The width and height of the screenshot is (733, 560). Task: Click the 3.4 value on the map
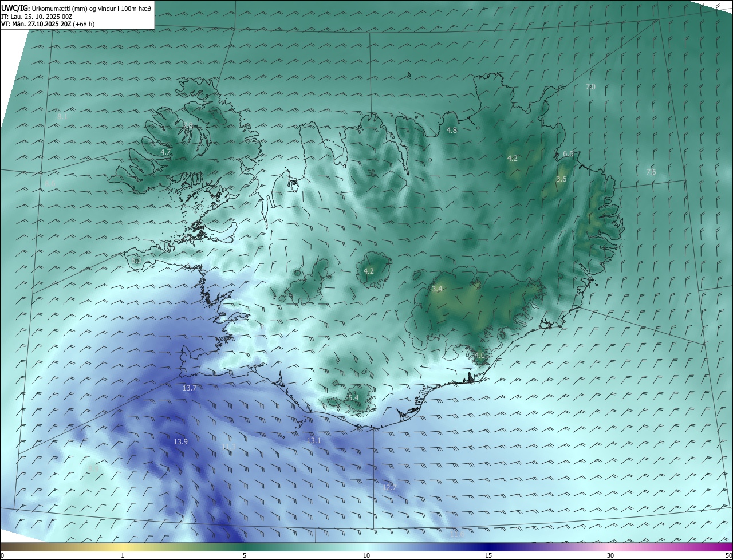[x=437, y=289]
